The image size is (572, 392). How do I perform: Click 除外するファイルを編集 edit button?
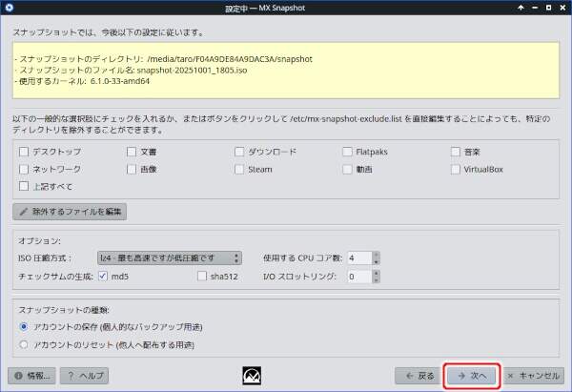(70, 211)
